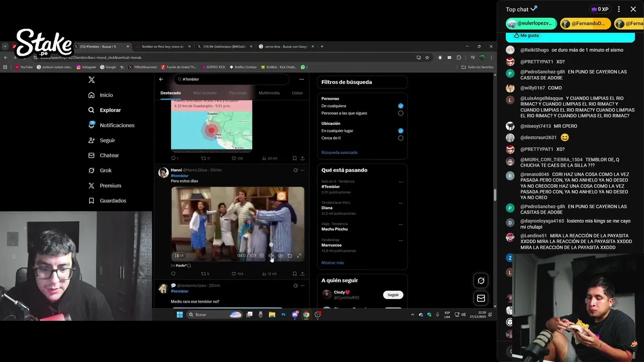The image size is (644, 362).
Task: Open Hanni's profile avatar
Action: pos(163,173)
